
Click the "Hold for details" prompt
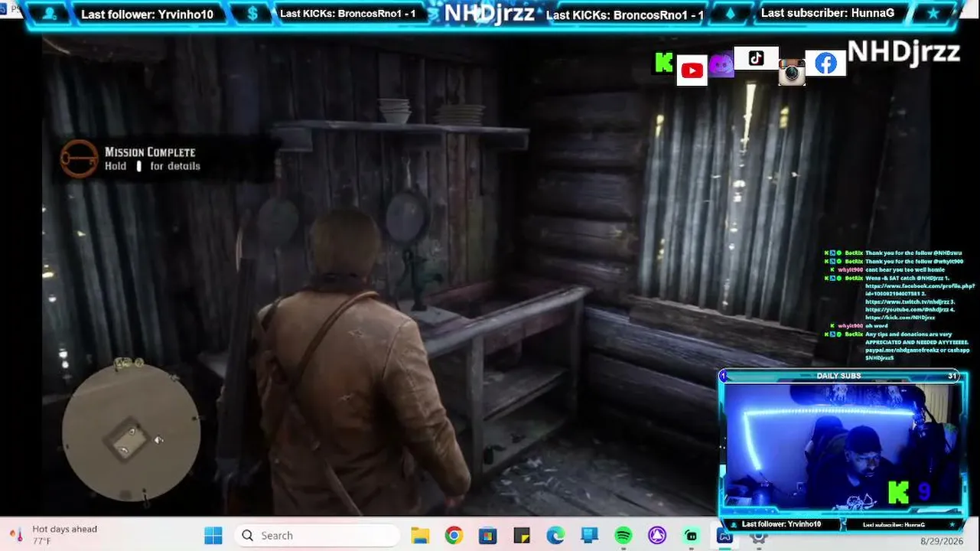(152, 166)
